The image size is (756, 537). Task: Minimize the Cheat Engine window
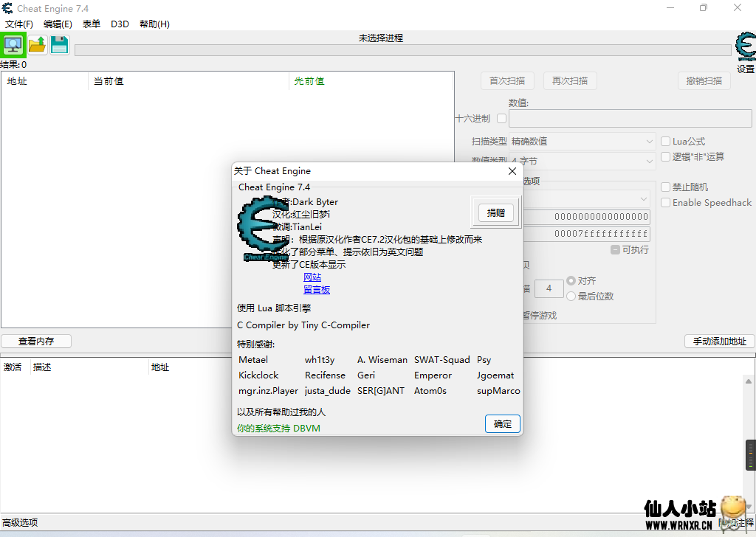(x=670, y=7)
